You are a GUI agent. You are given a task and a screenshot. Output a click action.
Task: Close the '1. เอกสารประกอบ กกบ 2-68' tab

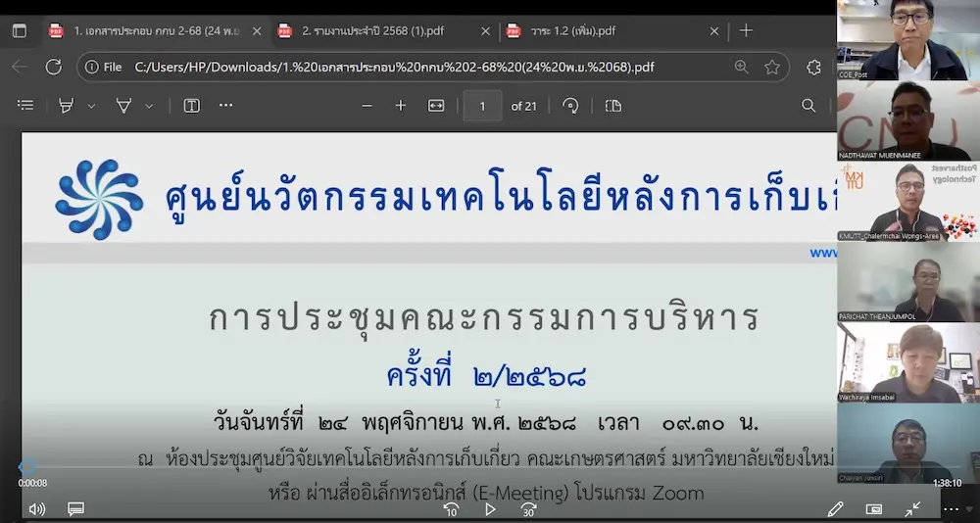coord(257,31)
